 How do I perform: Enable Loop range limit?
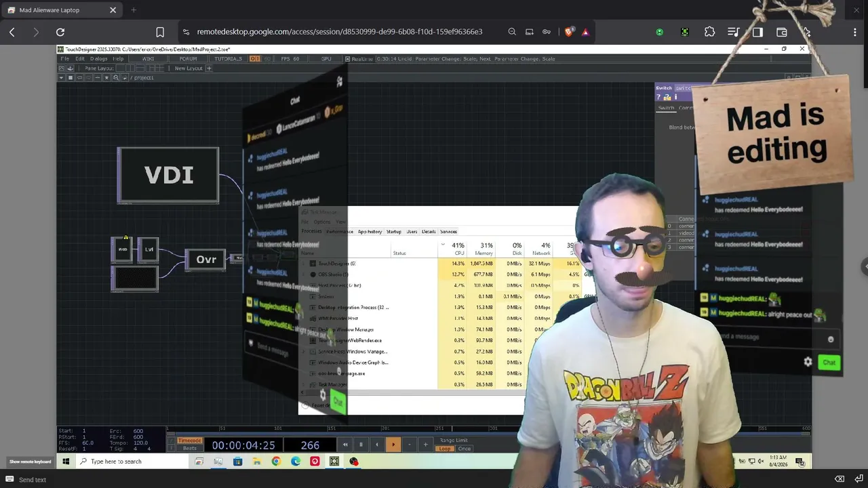click(445, 449)
